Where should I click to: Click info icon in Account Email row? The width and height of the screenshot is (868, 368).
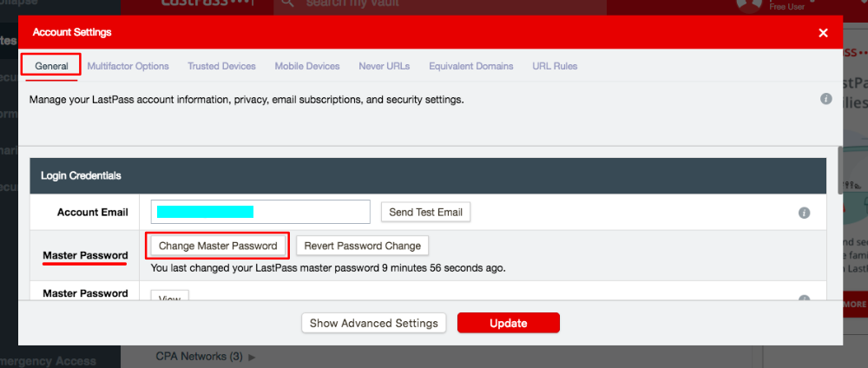pos(805,213)
